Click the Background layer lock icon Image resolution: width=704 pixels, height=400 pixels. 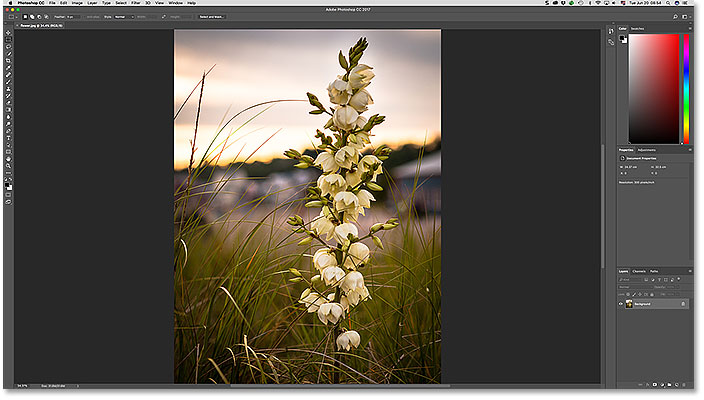coord(683,304)
